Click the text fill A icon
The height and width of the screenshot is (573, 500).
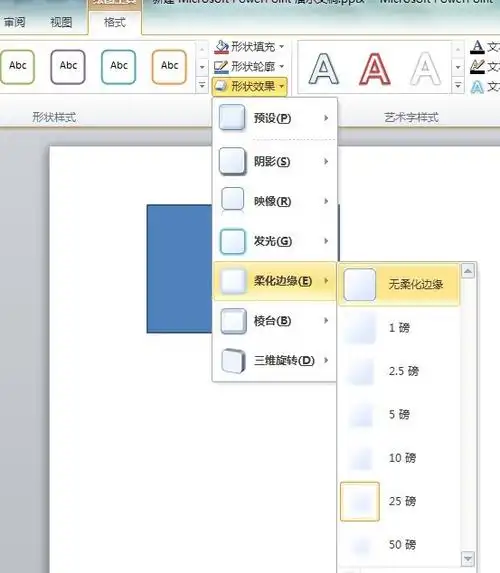(x=477, y=47)
